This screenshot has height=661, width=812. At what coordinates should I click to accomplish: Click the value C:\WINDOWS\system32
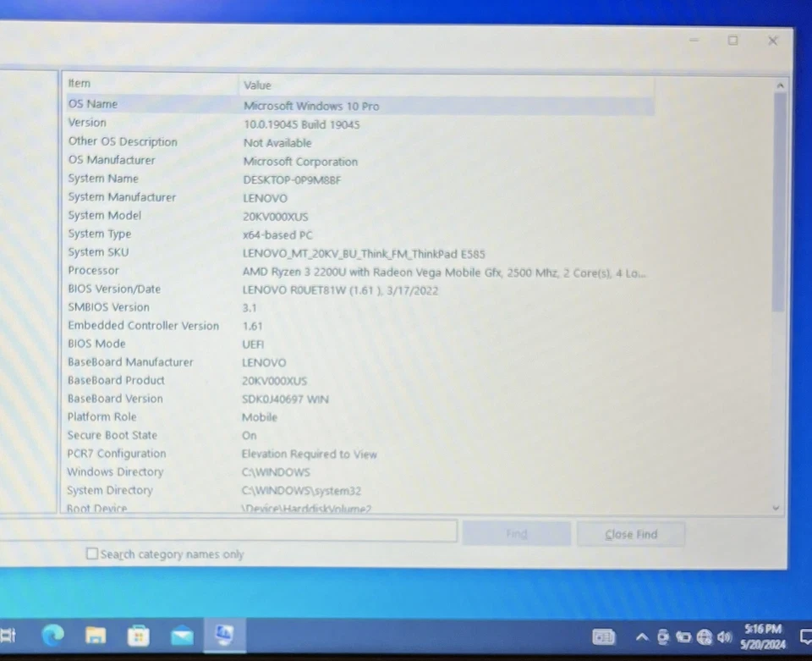point(301,491)
